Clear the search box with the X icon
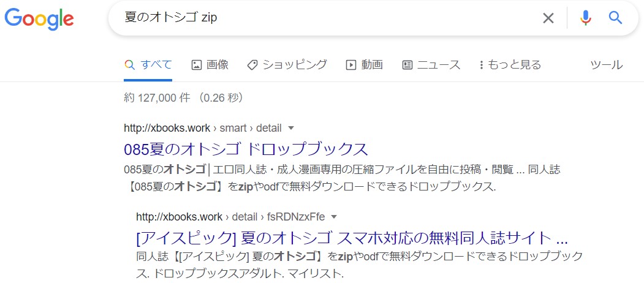644x283 pixels. tap(548, 18)
